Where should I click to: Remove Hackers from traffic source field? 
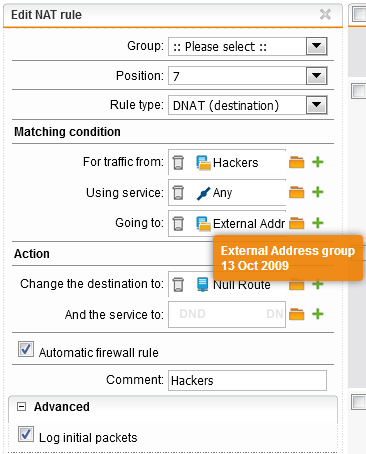(178, 163)
